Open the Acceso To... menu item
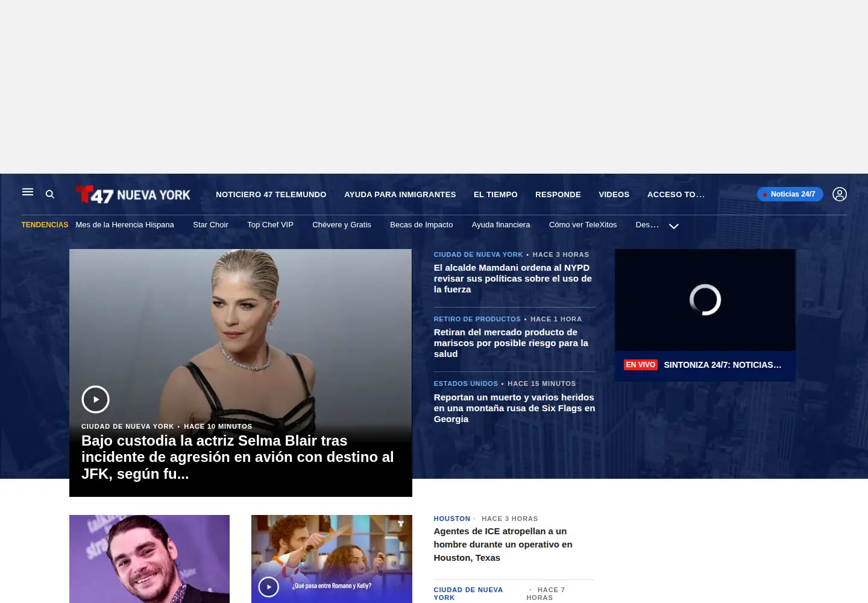The image size is (868, 603). (x=676, y=194)
